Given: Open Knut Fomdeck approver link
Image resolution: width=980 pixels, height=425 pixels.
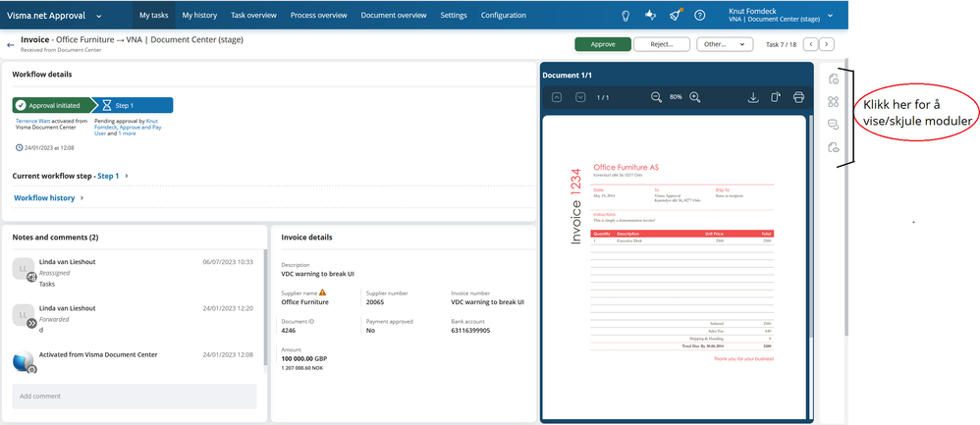Looking at the screenshot, I should coord(126,124).
